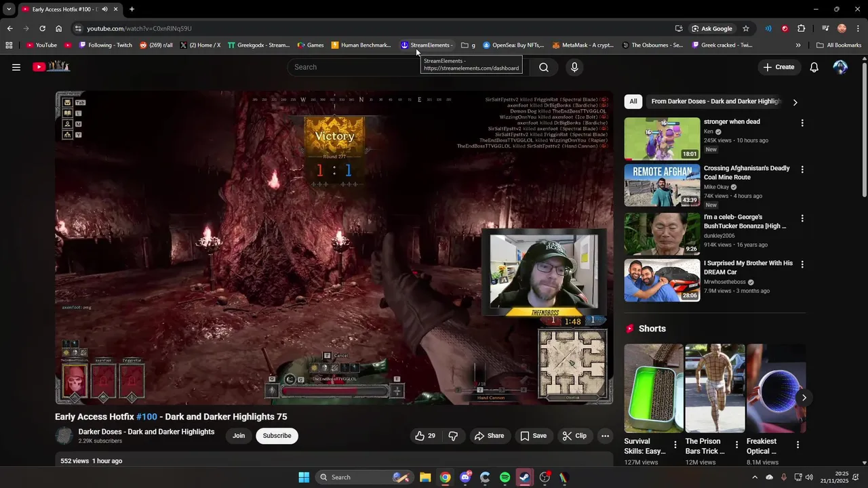Save video to playlist
The width and height of the screenshot is (868, 488).
pyautogui.click(x=533, y=436)
